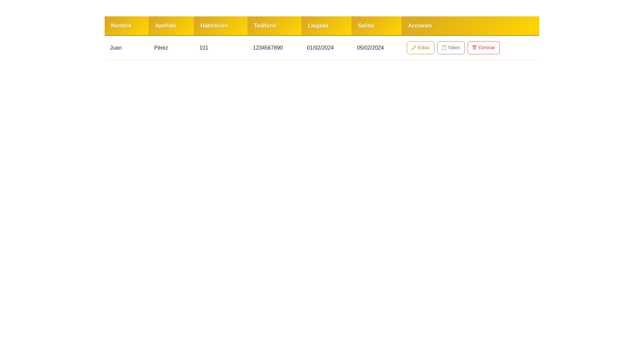Viewport: 644px width, 362px height.
Task: Click the Salida column header
Action: 366,26
